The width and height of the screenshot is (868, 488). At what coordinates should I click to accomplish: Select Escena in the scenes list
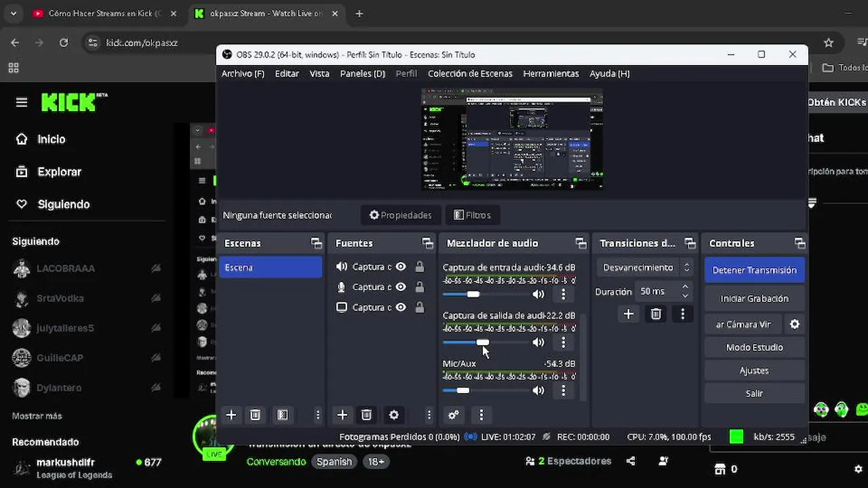[271, 267]
